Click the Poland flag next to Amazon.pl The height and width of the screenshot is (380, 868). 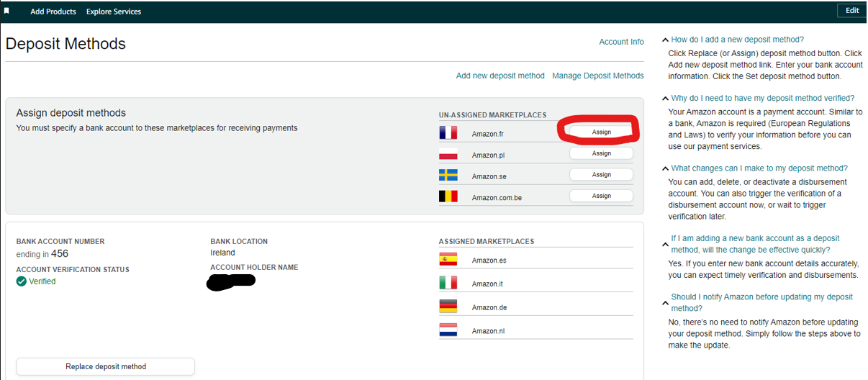tap(448, 154)
